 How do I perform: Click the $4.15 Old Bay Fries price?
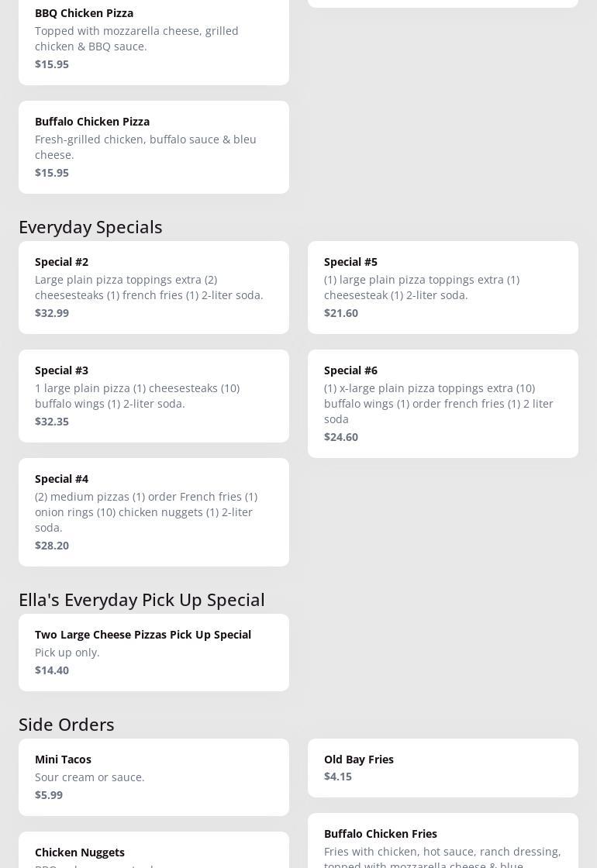coord(338,777)
